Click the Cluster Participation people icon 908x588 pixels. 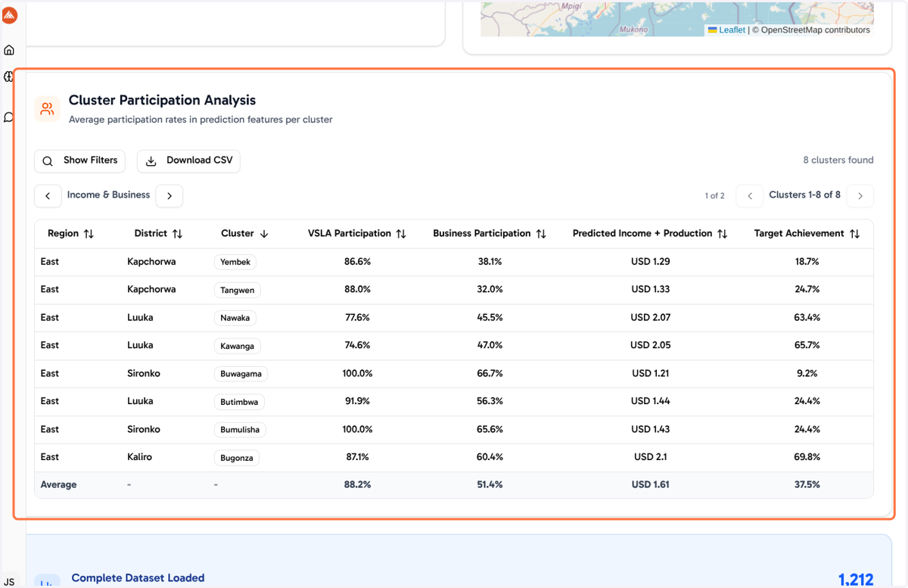click(48, 109)
